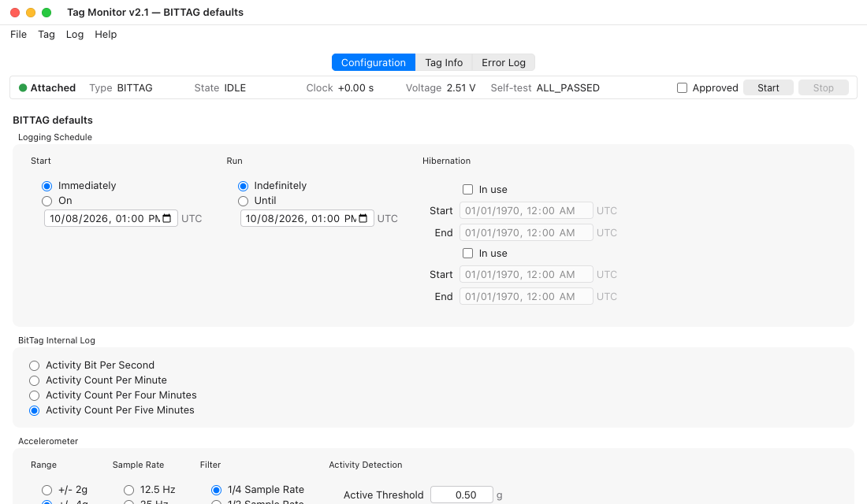Select the Indefinitely run option
Screen dimensions: 867x504
[x=244, y=186]
